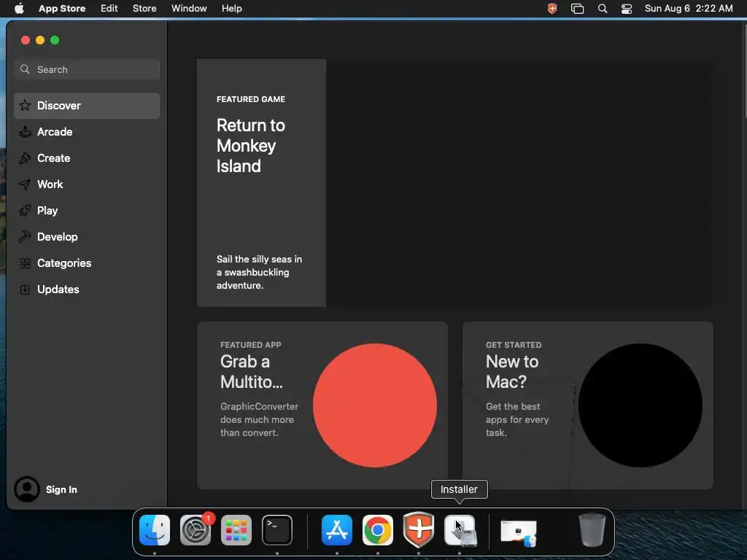The width and height of the screenshot is (747, 560).
Task: Open the App Store menu
Action: (62, 9)
